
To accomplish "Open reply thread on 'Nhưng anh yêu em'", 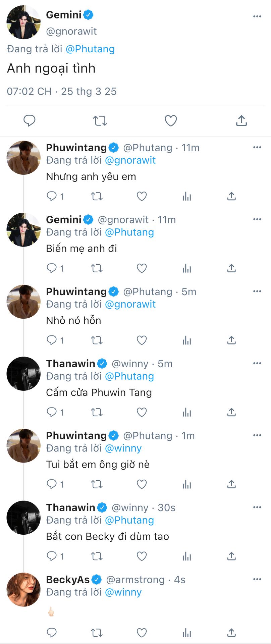I will (55, 196).
